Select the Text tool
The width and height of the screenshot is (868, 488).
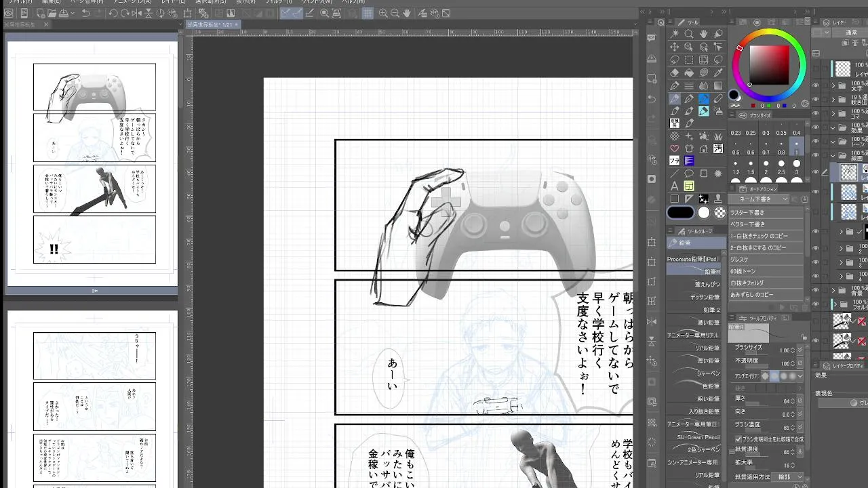675,186
